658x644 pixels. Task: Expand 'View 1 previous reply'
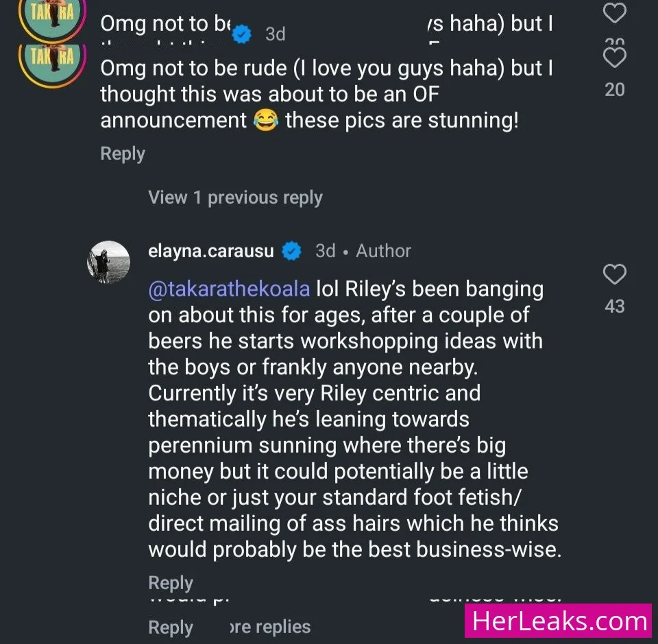point(235,198)
